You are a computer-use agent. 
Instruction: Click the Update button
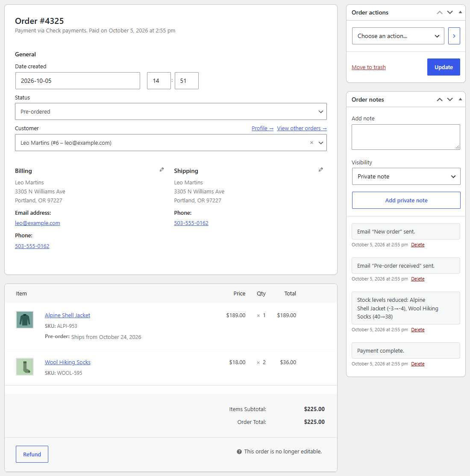coord(444,67)
